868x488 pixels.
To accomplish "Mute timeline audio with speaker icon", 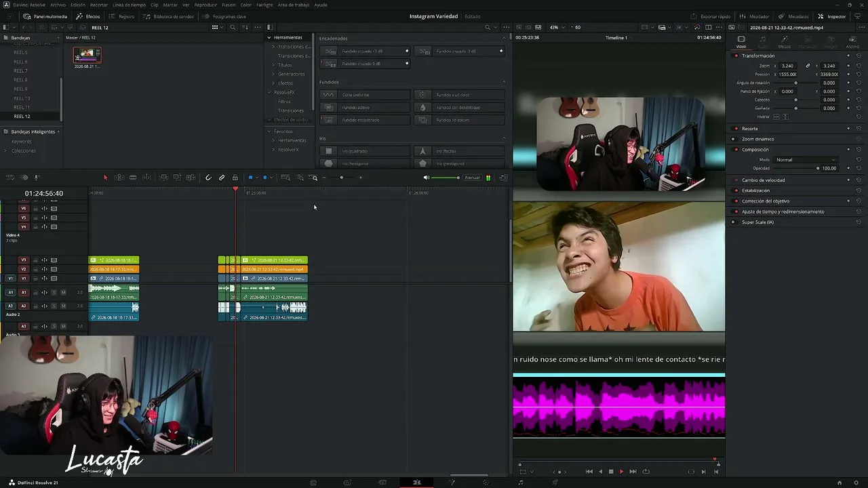I will [426, 178].
